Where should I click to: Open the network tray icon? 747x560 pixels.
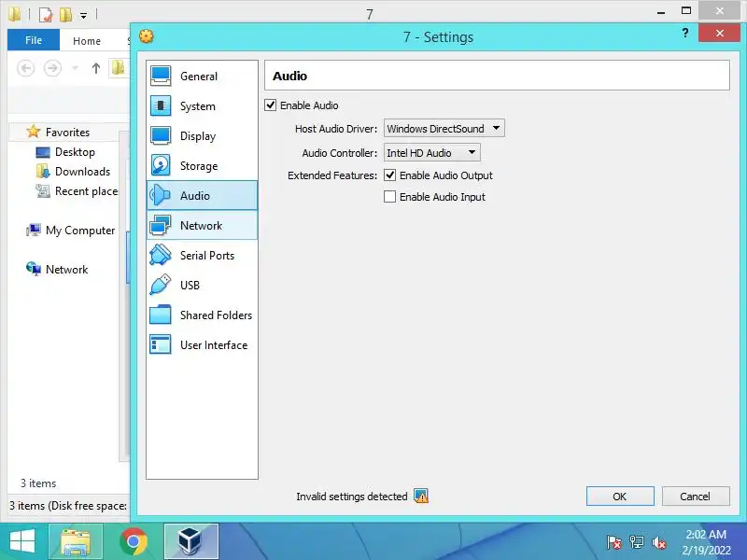(637, 542)
